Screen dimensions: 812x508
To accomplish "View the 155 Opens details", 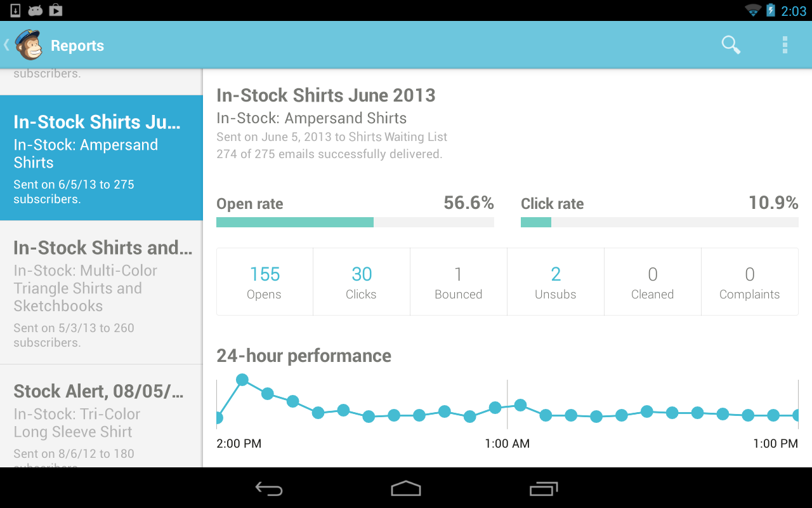I will coord(265,282).
